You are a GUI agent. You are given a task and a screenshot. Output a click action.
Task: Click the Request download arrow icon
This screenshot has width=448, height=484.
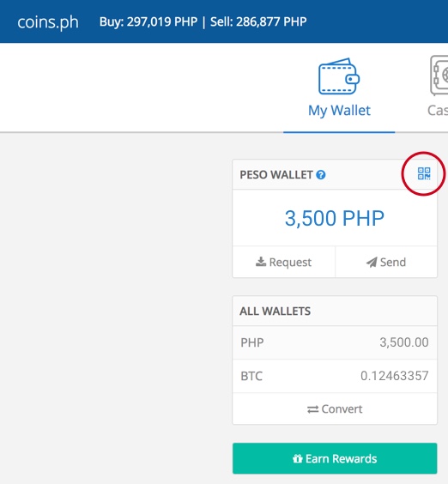pos(261,262)
